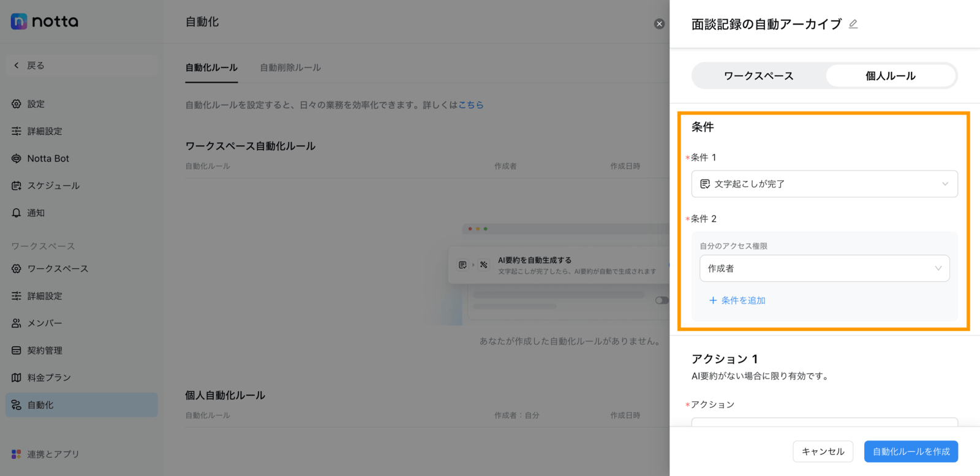The height and width of the screenshot is (476, 980).
Task: Click the transcript icon in 文字起こしが完了
Action: point(705,184)
